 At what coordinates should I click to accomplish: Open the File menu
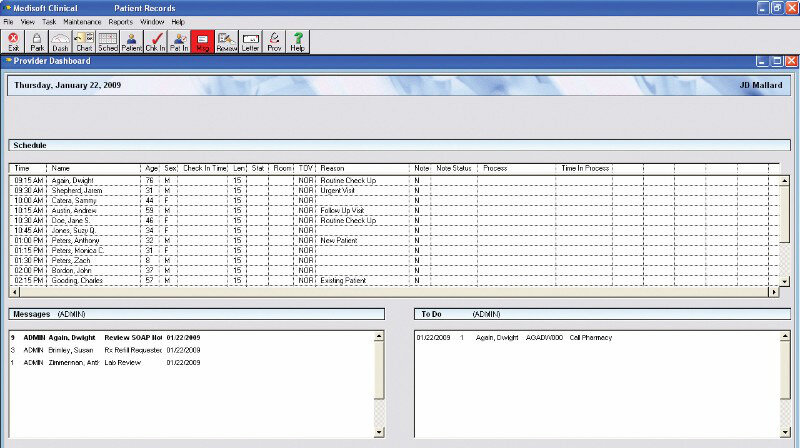(8, 21)
